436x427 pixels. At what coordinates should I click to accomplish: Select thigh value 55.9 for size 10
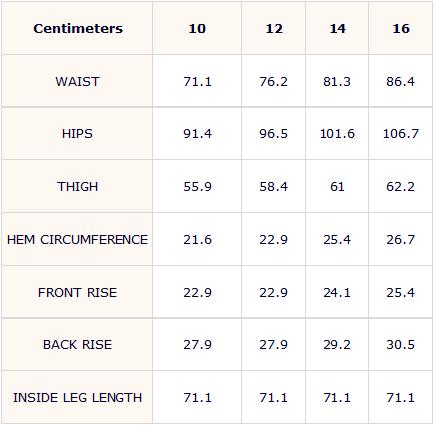click(x=197, y=186)
